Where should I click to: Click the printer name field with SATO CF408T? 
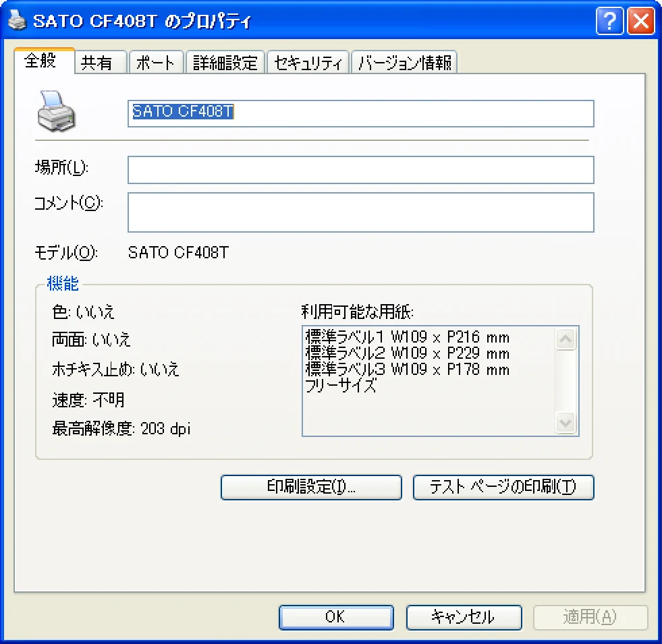[360, 113]
